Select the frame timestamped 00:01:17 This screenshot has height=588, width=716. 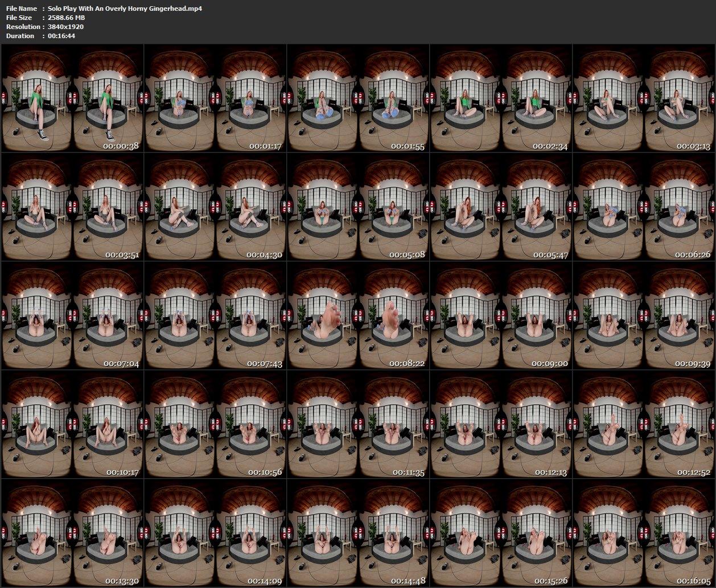[215, 98]
